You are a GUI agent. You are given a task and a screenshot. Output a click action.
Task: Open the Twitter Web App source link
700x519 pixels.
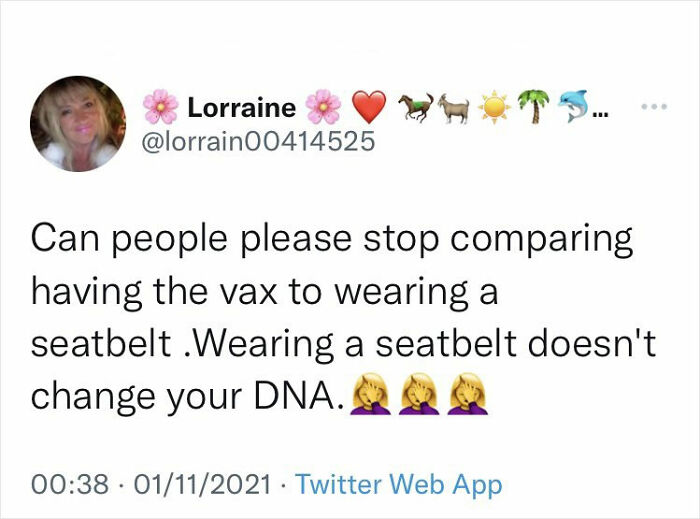coord(399,485)
